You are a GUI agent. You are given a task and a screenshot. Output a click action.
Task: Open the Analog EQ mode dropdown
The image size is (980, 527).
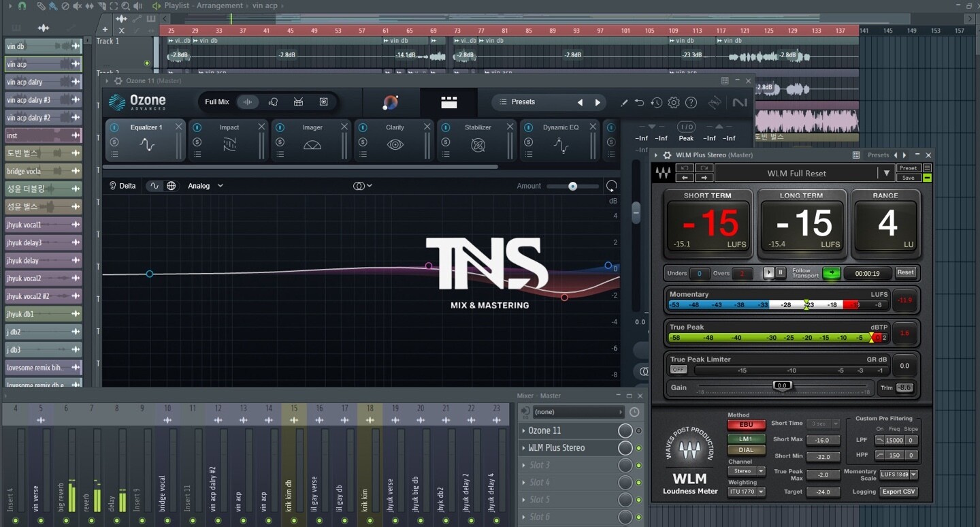[x=206, y=186]
